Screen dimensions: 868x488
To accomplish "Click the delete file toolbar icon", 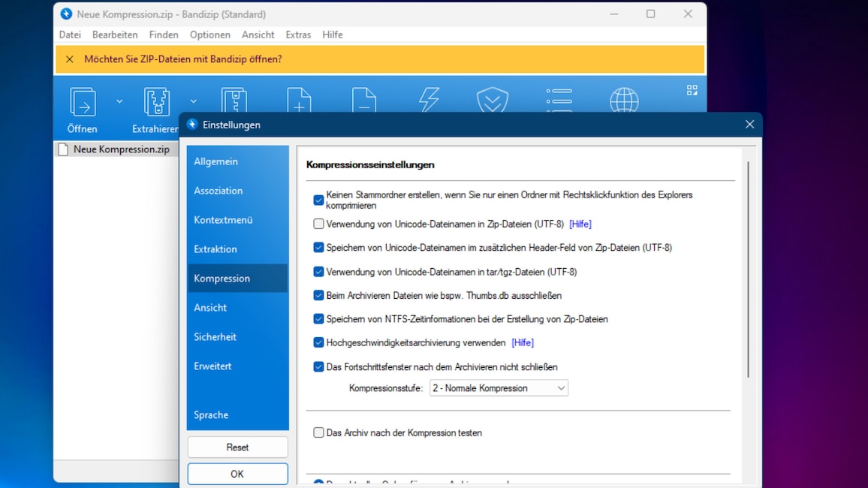I will pyautogui.click(x=363, y=100).
